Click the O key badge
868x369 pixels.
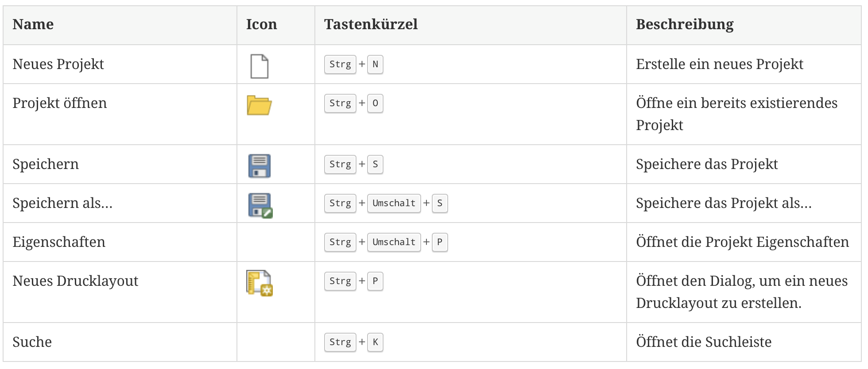pos(375,104)
